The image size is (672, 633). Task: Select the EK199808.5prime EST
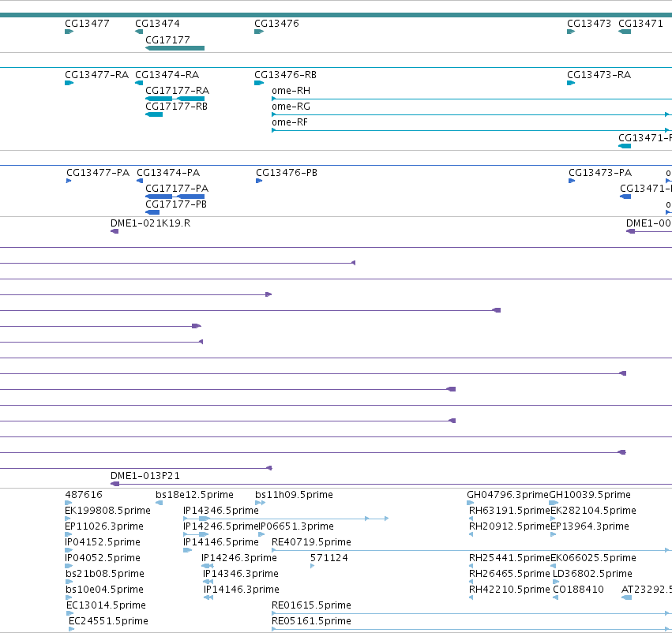click(x=107, y=511)
